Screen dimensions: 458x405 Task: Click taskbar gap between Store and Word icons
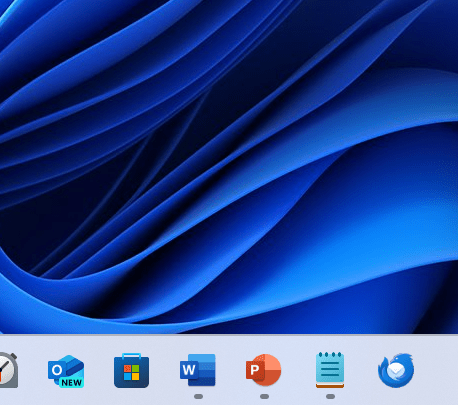pyautogui.click(x=165, y=370)
